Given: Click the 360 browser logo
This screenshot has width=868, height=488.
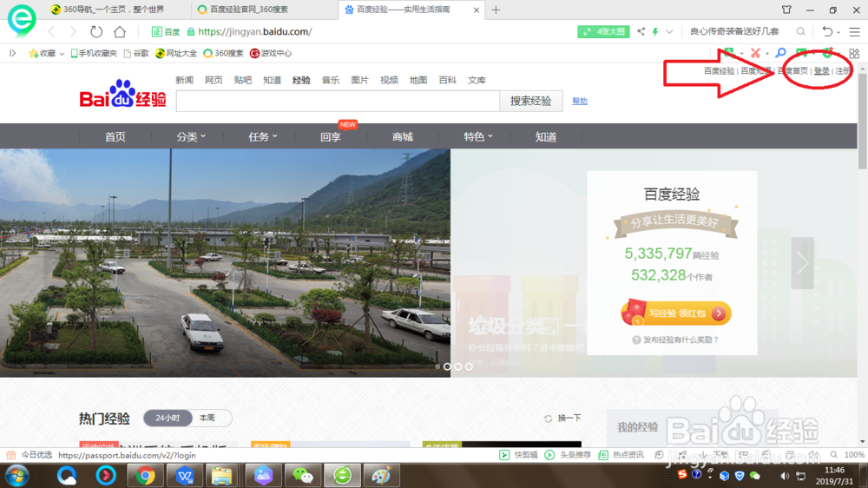Looking at the screenshot, I should pyautogui.click(x=22, y=19).
